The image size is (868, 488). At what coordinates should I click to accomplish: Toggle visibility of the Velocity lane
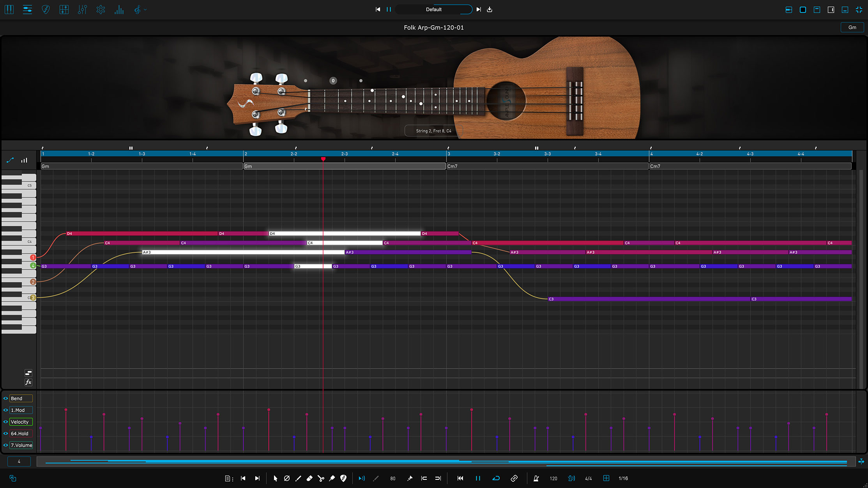click(5, 422)
